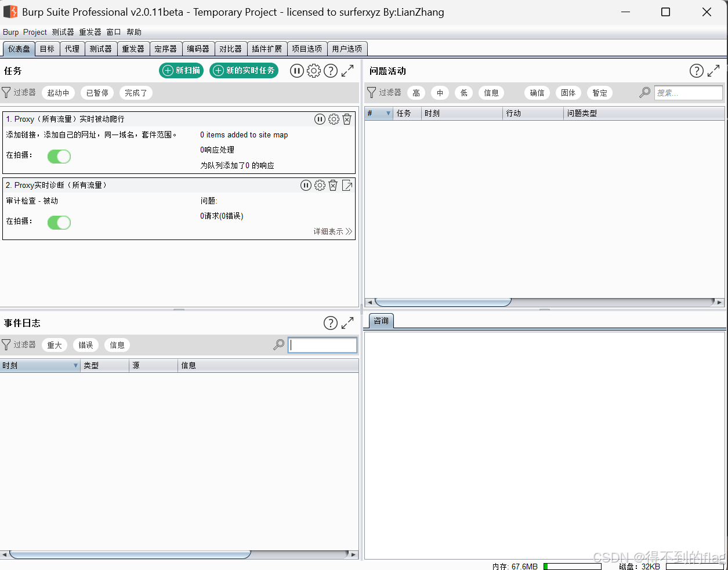Toggle the 信息 filter in 问题活动
The image size is (728, 570).
tap(491, 93)
